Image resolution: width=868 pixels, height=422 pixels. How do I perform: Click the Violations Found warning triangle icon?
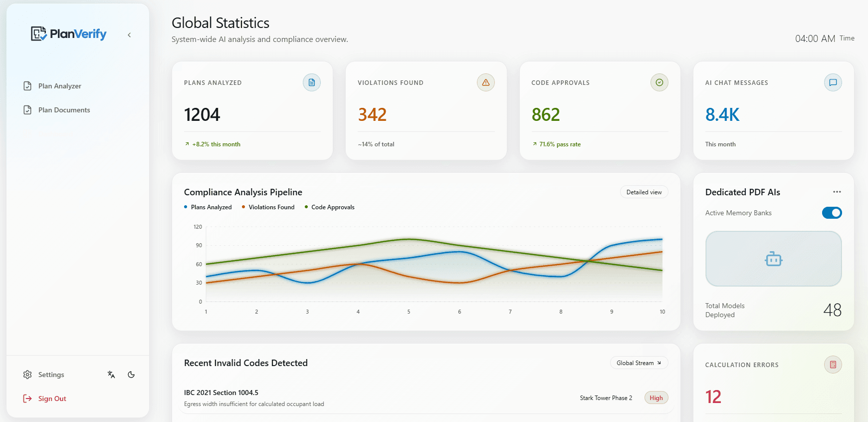pos(486,82)
